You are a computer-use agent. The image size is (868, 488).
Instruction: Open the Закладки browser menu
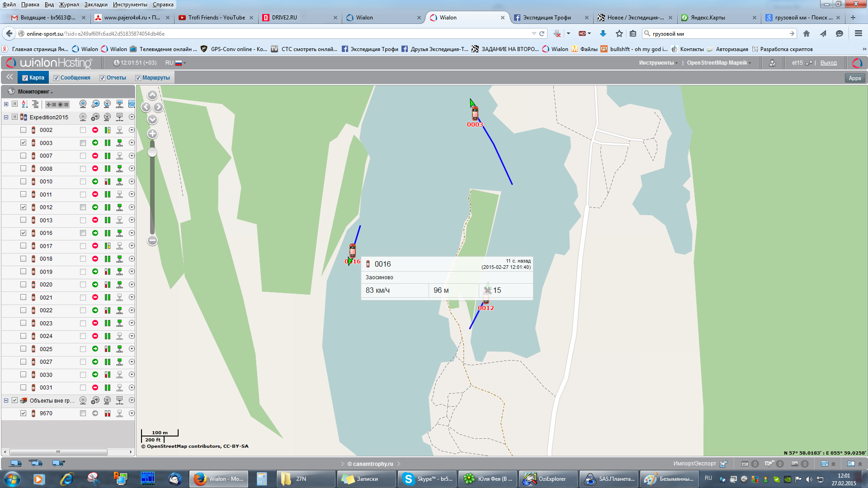pos(95,5)
